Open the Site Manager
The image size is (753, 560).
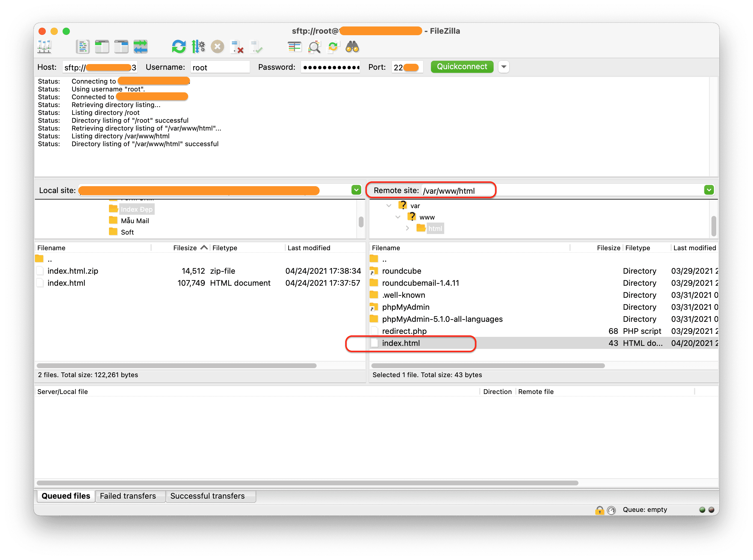[45, 47]
